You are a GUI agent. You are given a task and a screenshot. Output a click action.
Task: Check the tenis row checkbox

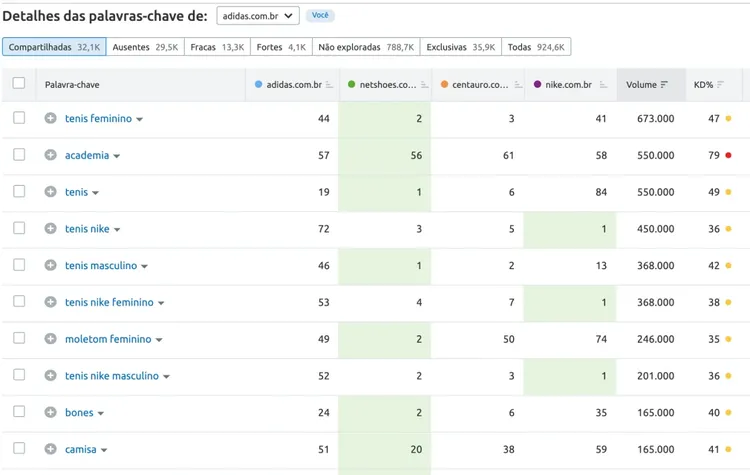point(19,191)
